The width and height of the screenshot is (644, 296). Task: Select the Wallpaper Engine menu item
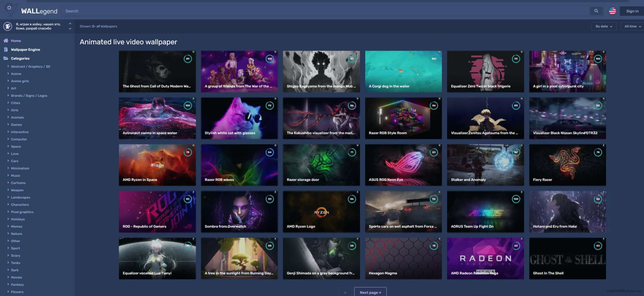[25, 50]
